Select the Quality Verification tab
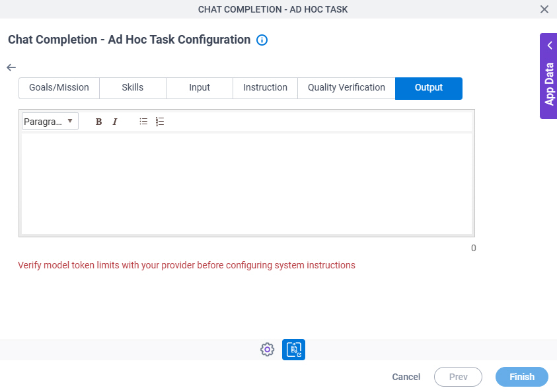Screen dimensions: 557x392 pos(346,88)
